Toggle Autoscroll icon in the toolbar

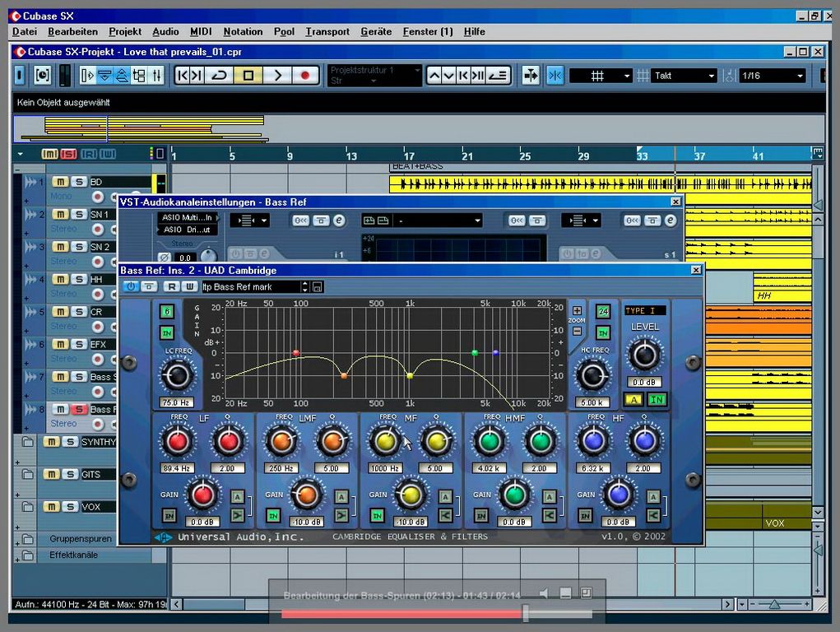coord(531,76)
